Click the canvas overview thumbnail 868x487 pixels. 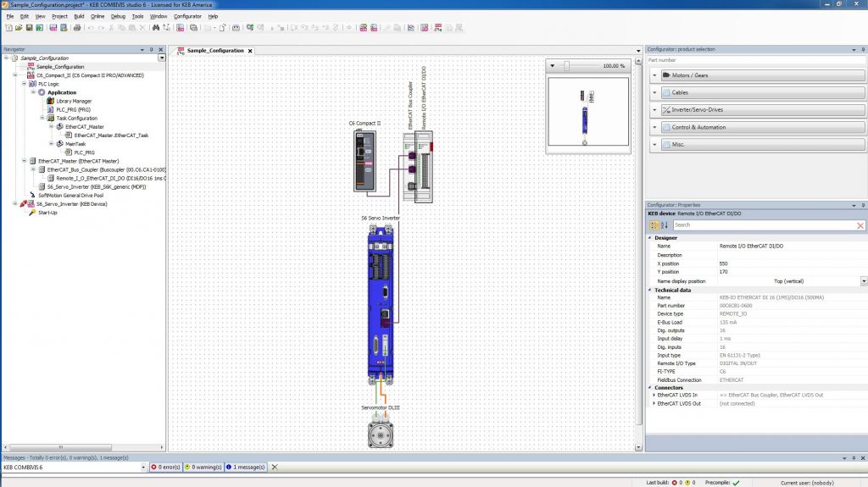click(588, 112)
